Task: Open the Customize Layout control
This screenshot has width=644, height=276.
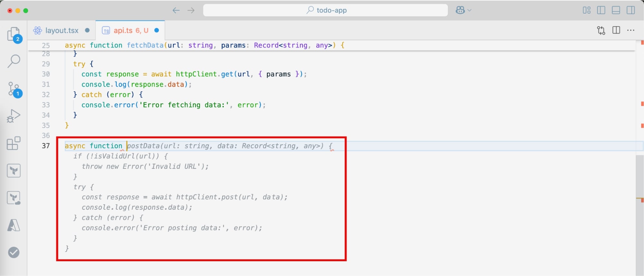Action: pyautogui.click(x=586, y=10)
